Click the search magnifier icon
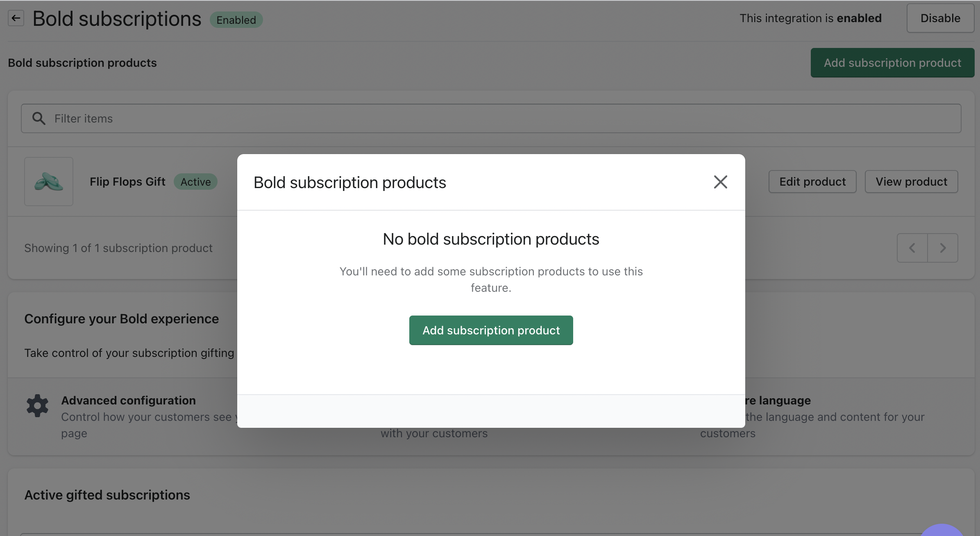980x536 pixels. pos(39,118)
